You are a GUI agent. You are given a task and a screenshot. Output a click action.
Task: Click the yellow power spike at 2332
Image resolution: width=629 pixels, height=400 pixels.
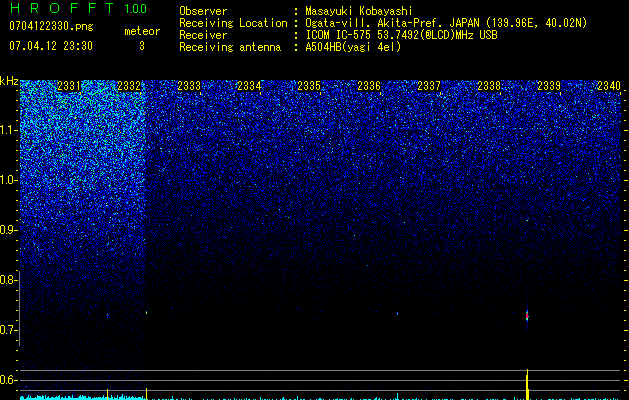point(146,394)
